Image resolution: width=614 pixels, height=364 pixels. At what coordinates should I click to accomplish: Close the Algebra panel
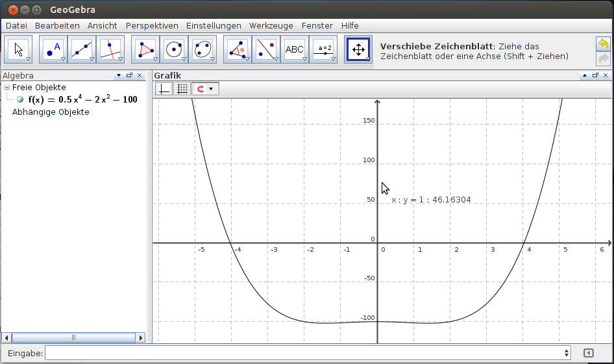coord(140,75)
